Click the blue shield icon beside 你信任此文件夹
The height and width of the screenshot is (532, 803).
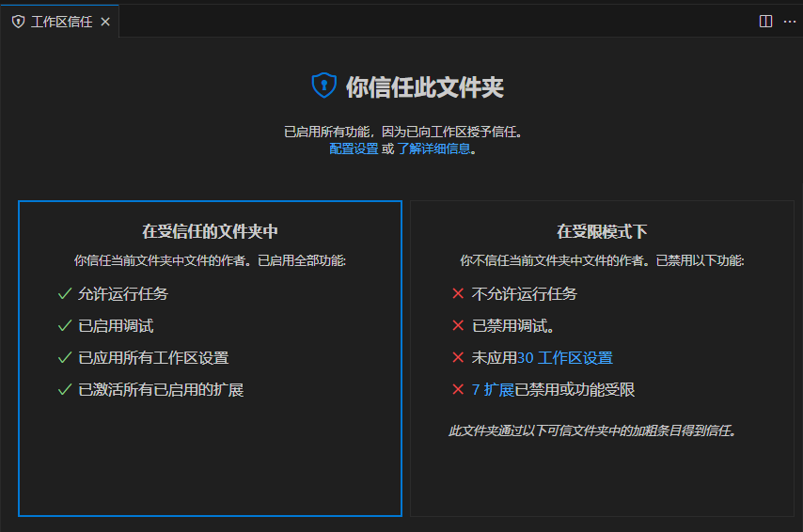point(323,86)
